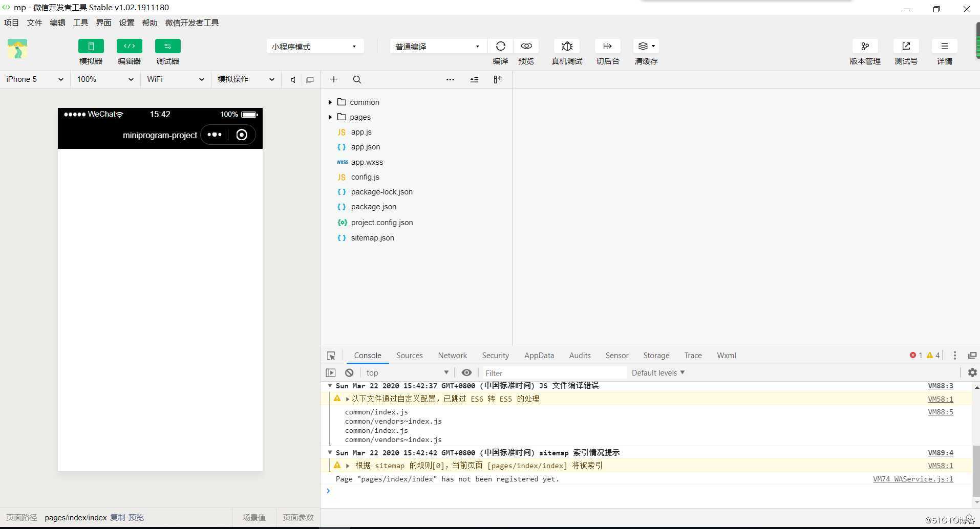Click the file search magnifier icon

357,79
